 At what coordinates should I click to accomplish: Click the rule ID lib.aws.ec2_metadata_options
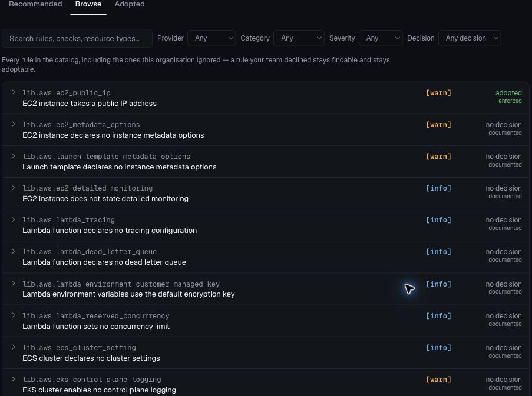tap(81, 125)
